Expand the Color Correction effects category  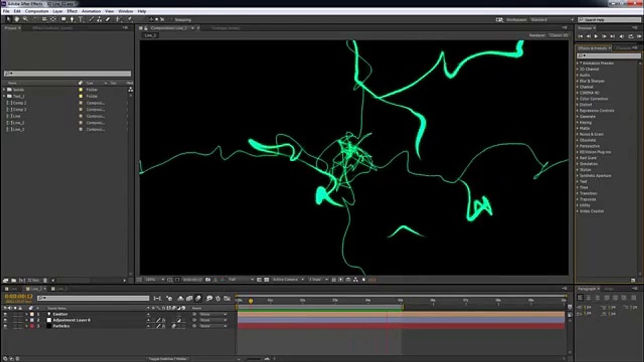pos(578,99)
